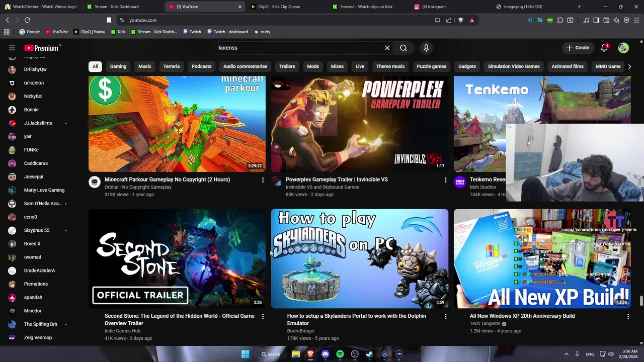Open the Brave Wallet icon

606,20
